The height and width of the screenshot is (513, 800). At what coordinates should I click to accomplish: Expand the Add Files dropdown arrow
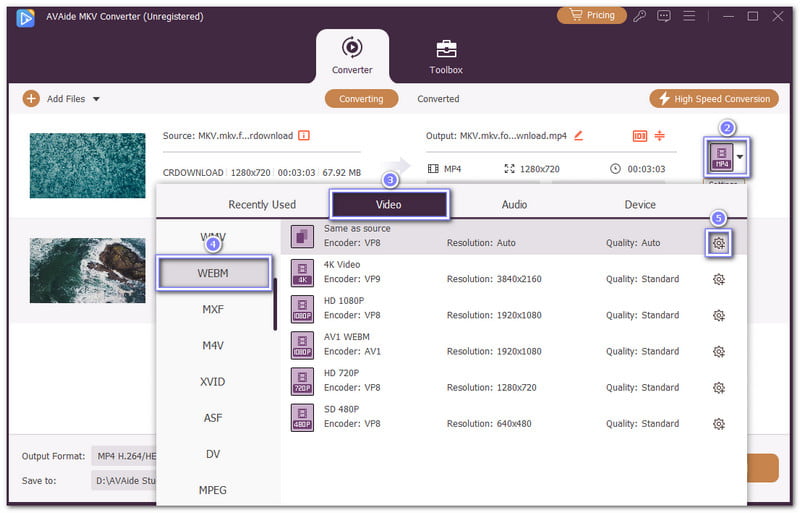point(96,99)
